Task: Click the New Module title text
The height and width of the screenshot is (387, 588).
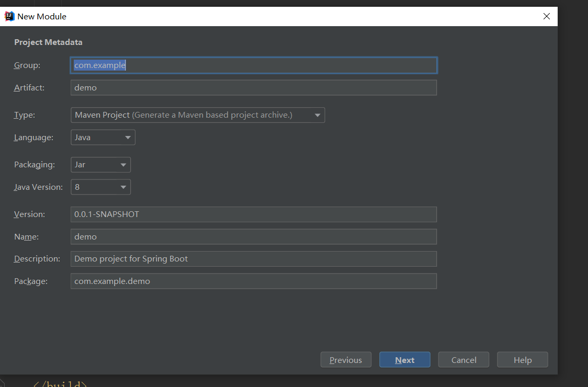Action: [x=42, y=17]
